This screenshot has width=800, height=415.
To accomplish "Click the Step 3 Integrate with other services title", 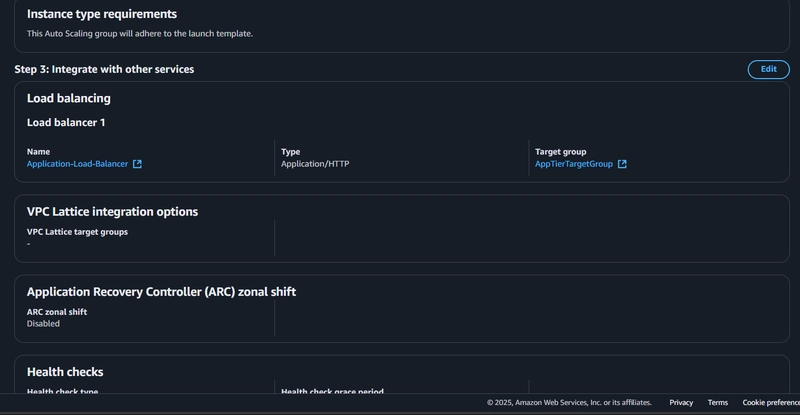I will click(x=104, y=69).
